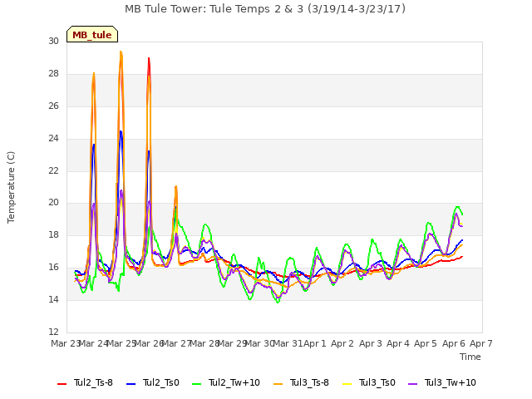Click the Mar 23 x-axis date label
Image resolution: width=532 pixels, height=399 pixels.
[65, 343]
